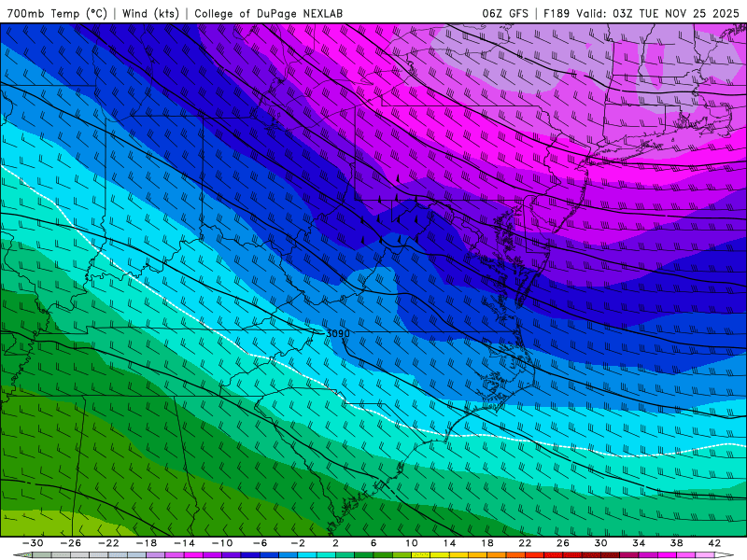Select the "Valid: 03Z TUE NOV 25 2025" text
This screenshot has height=560, width=747.
[x=657, y=13]
